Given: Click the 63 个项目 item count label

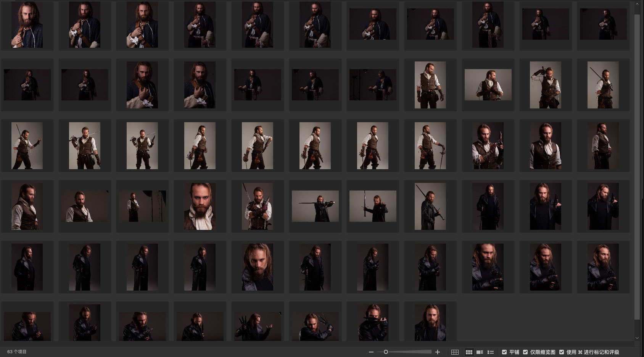Looking at the screenshot, I should click(x=17, y=352).
